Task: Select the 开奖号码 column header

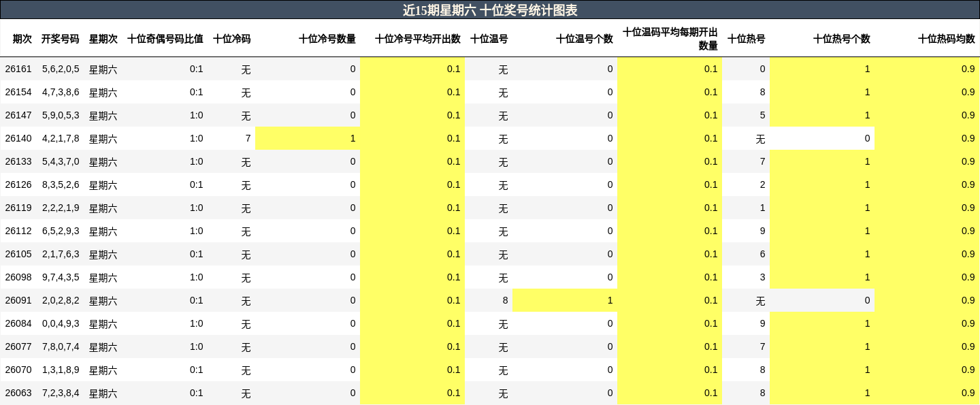Action: click(x=61, y=39)
